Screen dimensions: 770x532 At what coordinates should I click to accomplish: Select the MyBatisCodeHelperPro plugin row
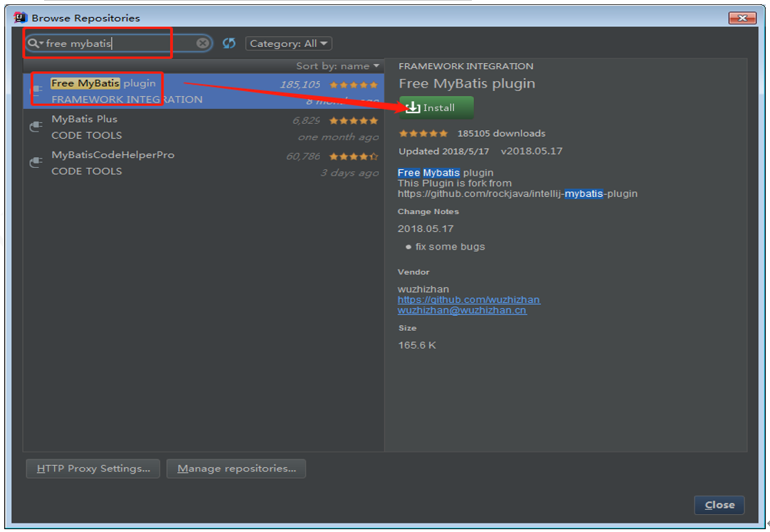click(204, 162)
